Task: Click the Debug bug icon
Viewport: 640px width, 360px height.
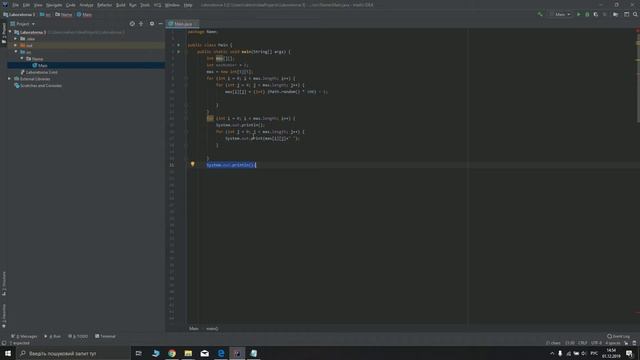Action: tap(587, 14)
